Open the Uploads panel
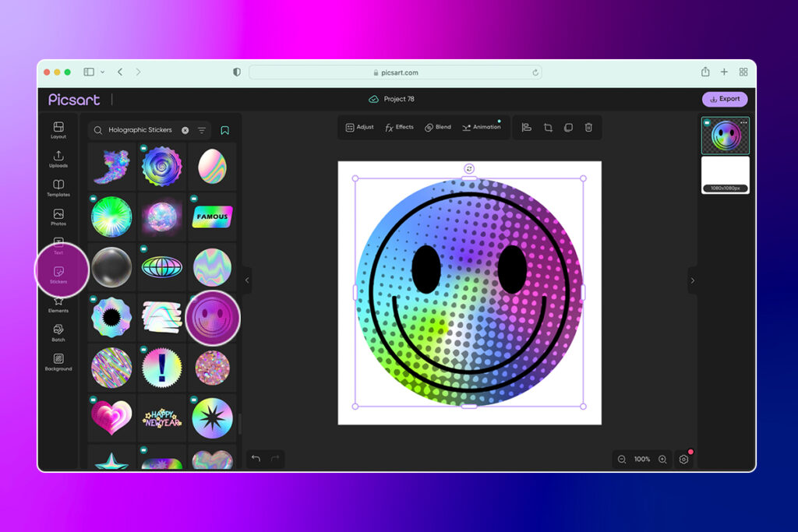798x532 pixels. click(x=58, y=160)
